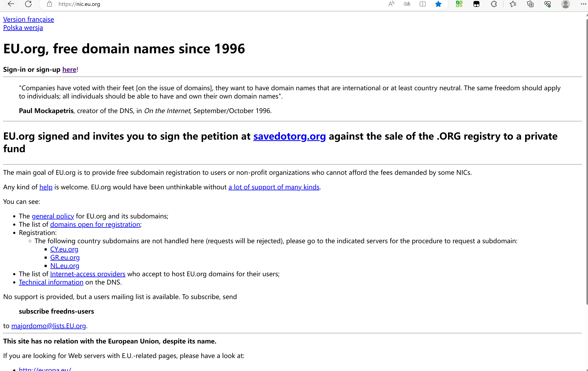Open domains open for registration list
Image resolution: width=588 pixels, height=371 pixels.
point(95,224)
